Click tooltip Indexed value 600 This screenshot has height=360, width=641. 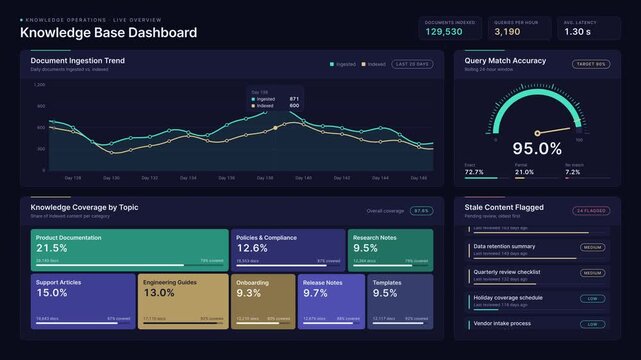(x=294, y=105)
